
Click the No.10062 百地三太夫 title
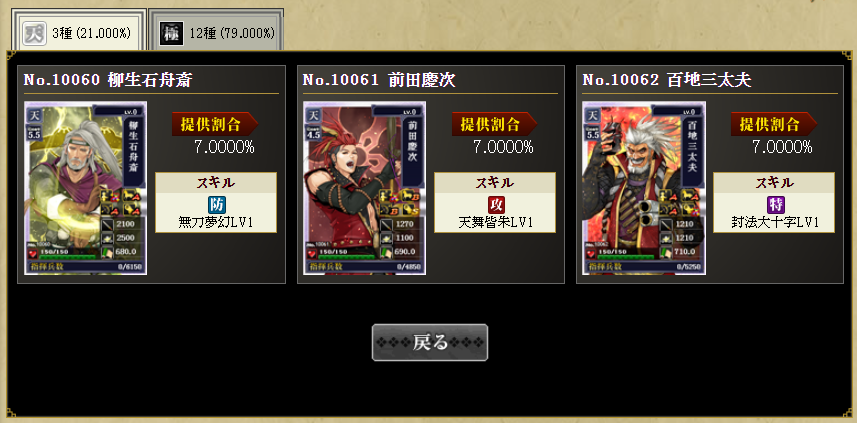pos(666,80)
